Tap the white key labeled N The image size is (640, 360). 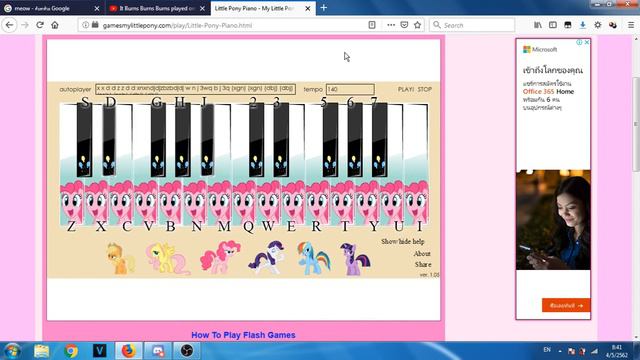tap(195, 202)
